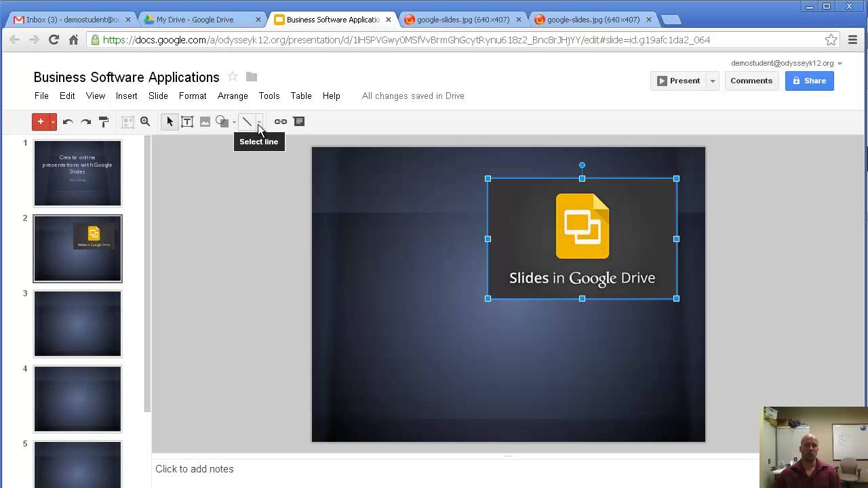Open the Arrange menu

tap(233, 96)
